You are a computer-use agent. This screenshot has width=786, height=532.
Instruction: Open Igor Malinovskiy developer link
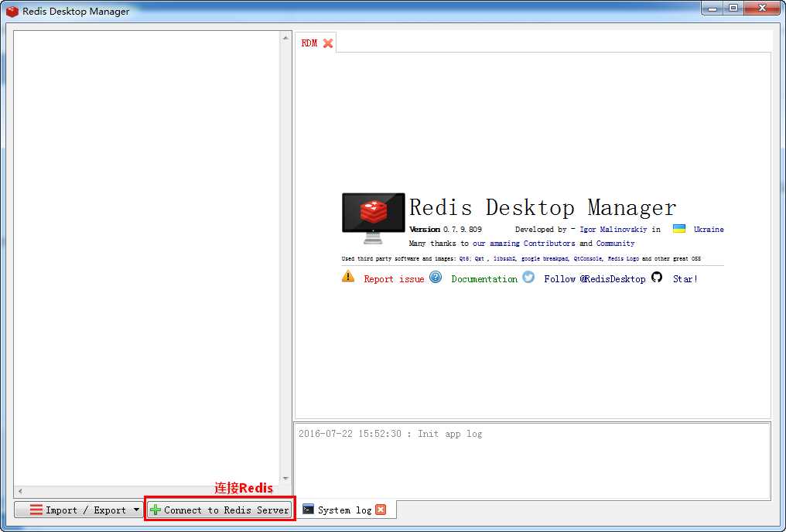pyautogui.click(x=613, y=230)
